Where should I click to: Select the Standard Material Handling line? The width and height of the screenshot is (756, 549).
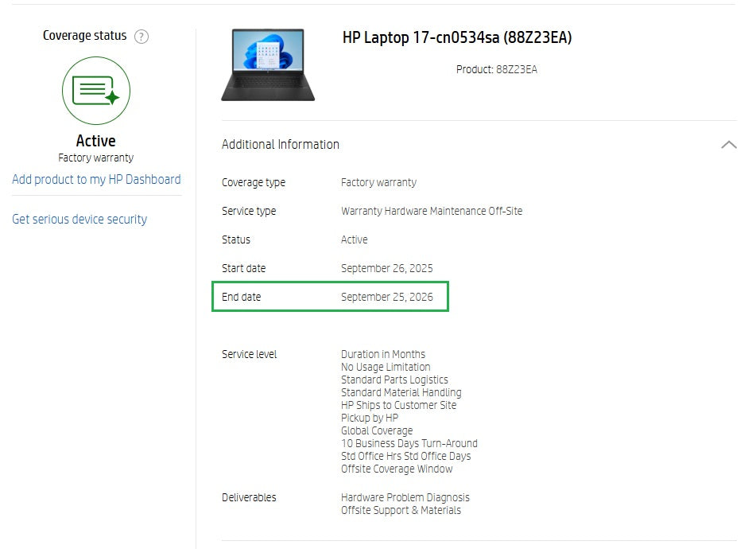click(x=401, y=393)
